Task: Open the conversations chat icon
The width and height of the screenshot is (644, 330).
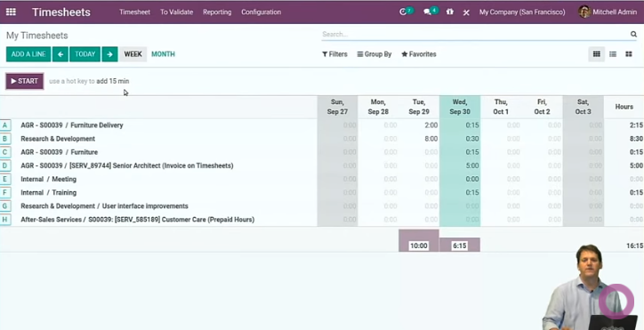Action: tap(428, 12)
